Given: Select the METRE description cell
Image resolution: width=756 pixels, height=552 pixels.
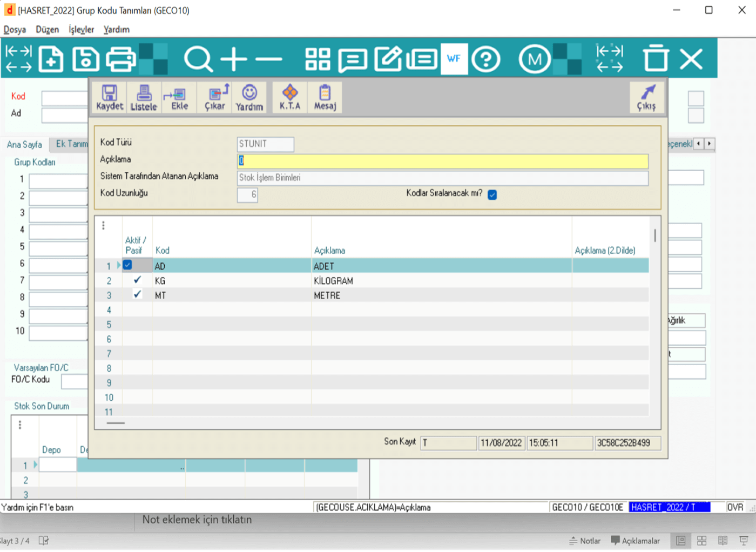Looking at the screenshot, I should pos(442,295).
